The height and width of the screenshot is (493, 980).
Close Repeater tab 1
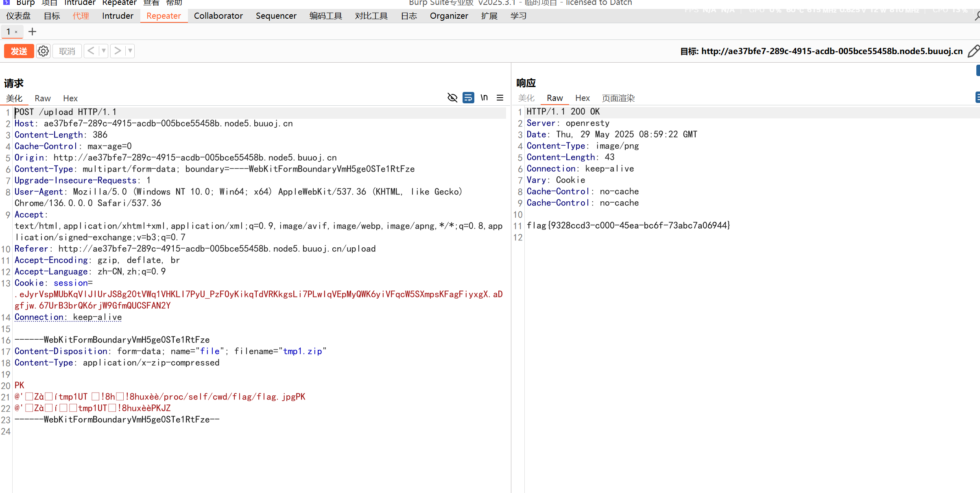(16, 32)
